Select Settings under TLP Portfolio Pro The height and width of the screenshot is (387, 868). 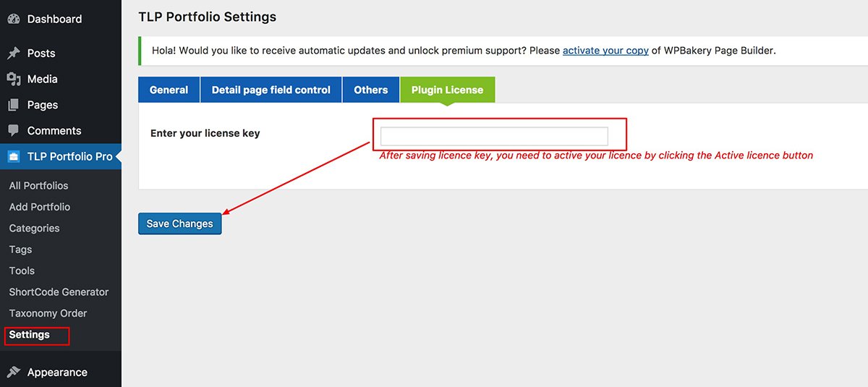[x=30, y=335]
